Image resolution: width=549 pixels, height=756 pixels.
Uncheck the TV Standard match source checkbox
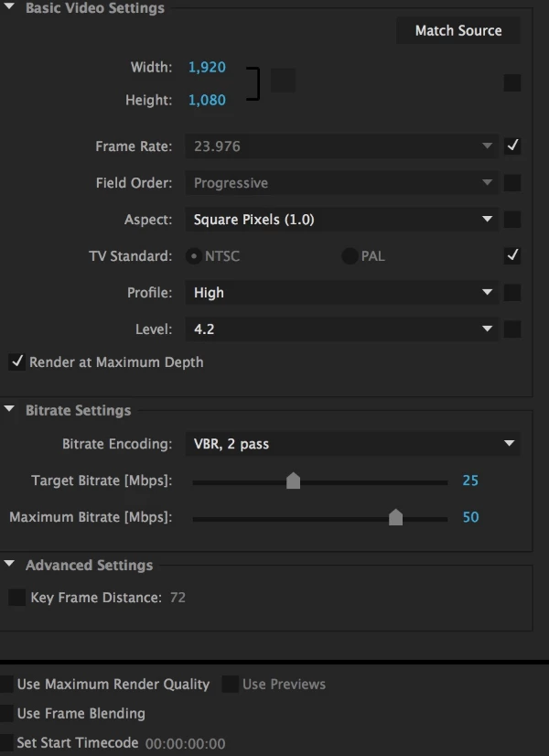coord(511,255)
